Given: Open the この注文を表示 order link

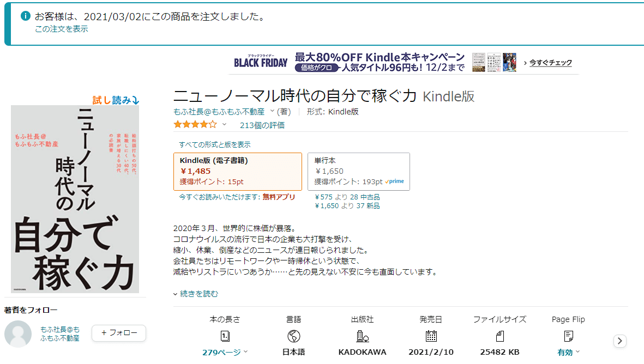Looking at the screenshot, I should pyautogui.click(x=61, y=29).
